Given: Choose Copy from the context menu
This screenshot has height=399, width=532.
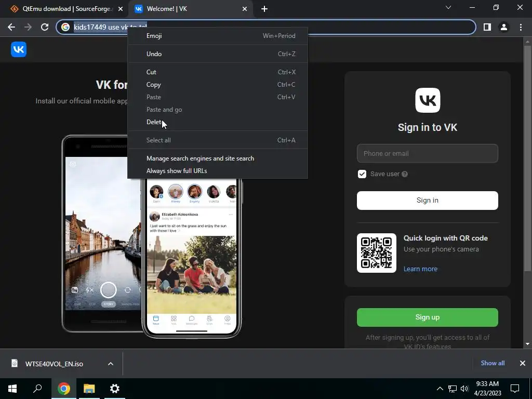Looking at the screenshot, I should click(x=218, y=85).
